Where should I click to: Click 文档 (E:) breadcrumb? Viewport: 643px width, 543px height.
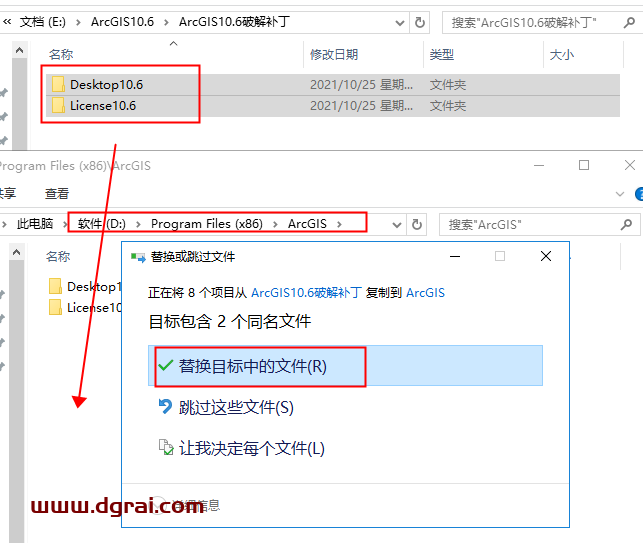43,22
